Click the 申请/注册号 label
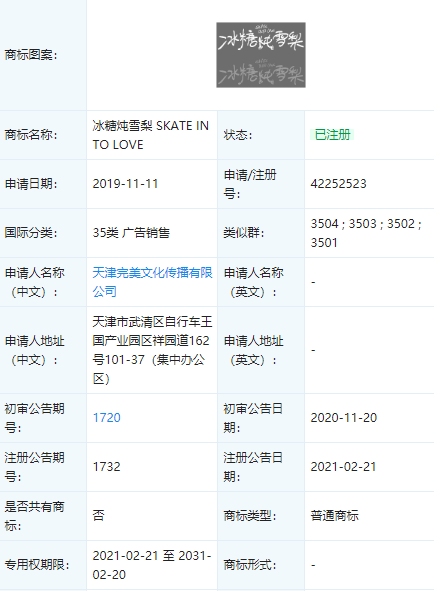The width and height of the screenshot is (434, 591). (x=250, y=184)
